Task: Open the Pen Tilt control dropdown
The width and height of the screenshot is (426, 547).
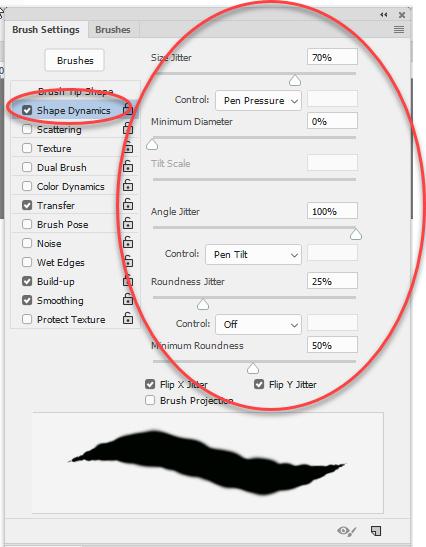Action: (x=253, y=255)
